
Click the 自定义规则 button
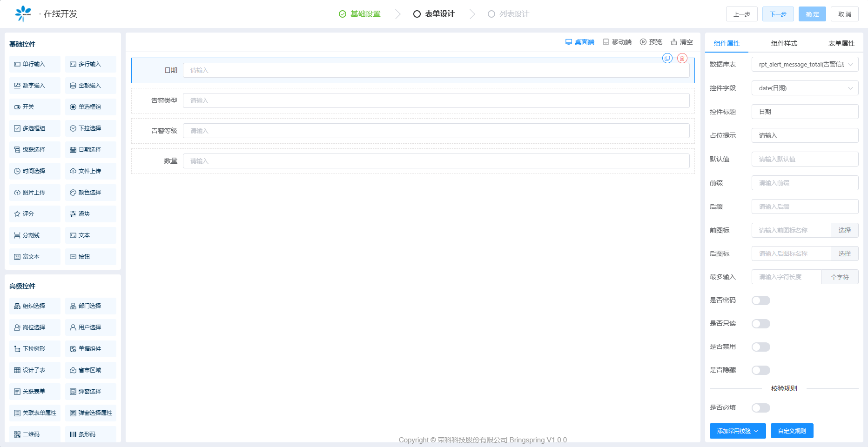pyautogui.click(x=792, y=431)
